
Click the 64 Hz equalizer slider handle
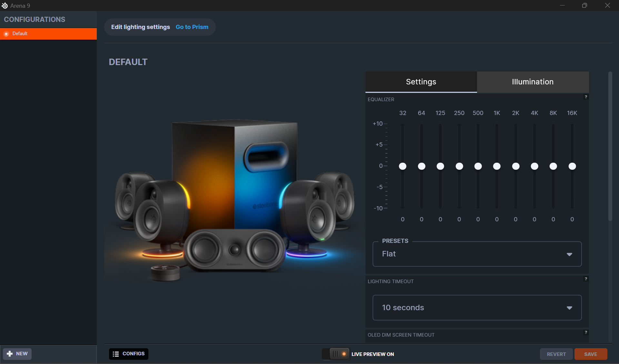click(422, 166)
